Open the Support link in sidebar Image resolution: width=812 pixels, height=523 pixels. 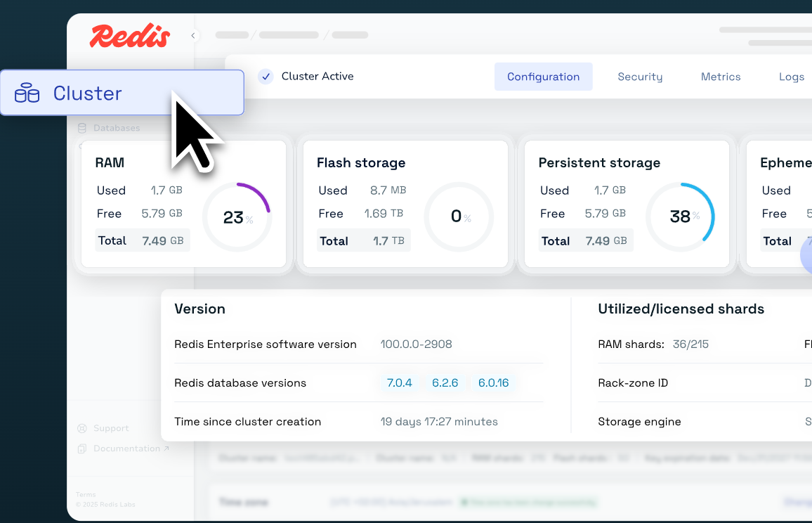pos(111,428)
